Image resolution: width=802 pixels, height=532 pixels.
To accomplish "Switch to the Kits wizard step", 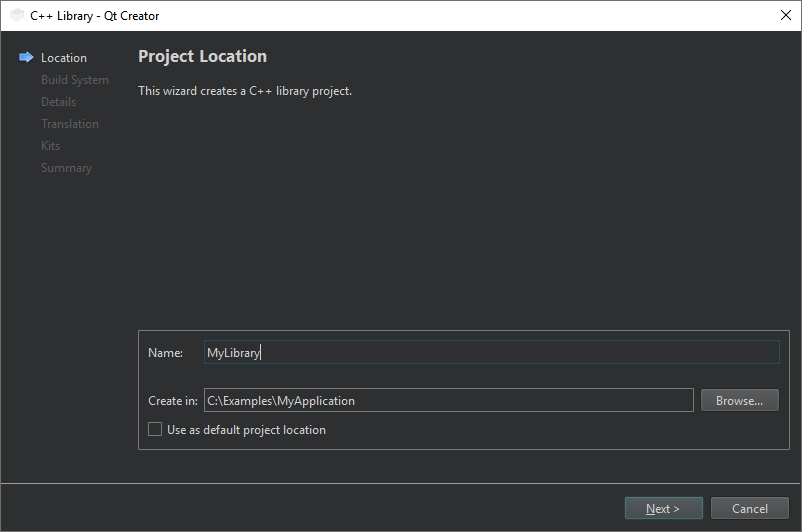I will click(50, 146).
